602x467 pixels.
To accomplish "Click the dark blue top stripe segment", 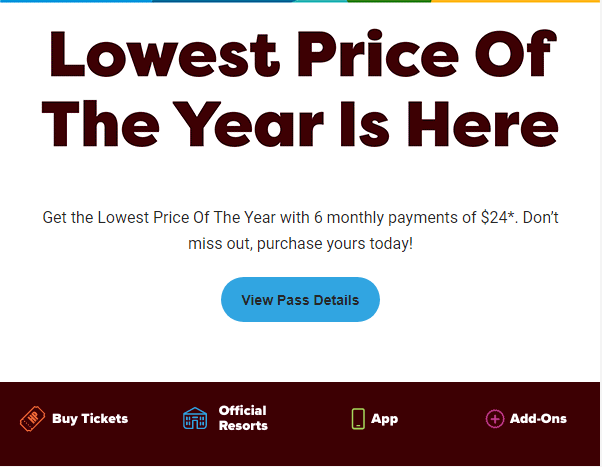I will coord(222,1).
